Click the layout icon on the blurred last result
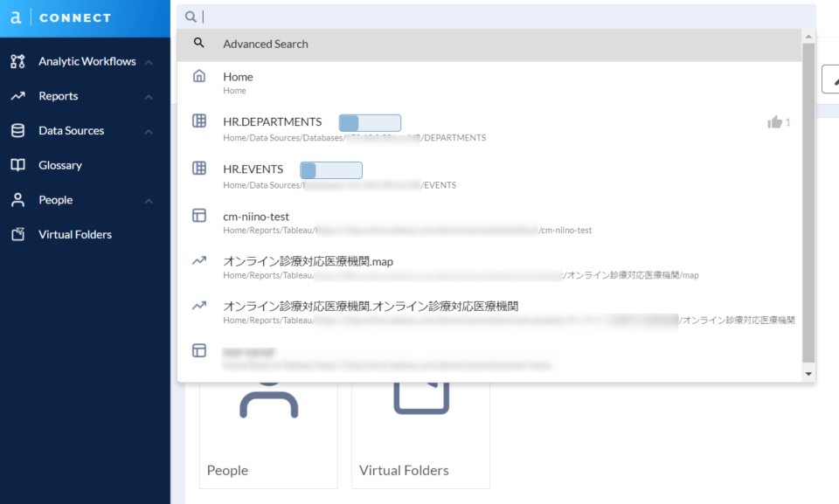839x504 pixels. pos(199,350)
